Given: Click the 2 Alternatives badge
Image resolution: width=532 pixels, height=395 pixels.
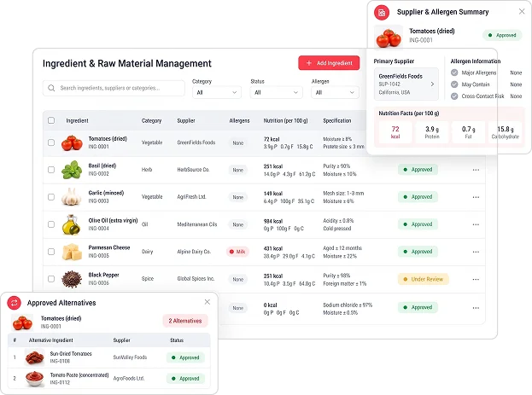Looking at the screenshot, I should [x=185, y=321].
